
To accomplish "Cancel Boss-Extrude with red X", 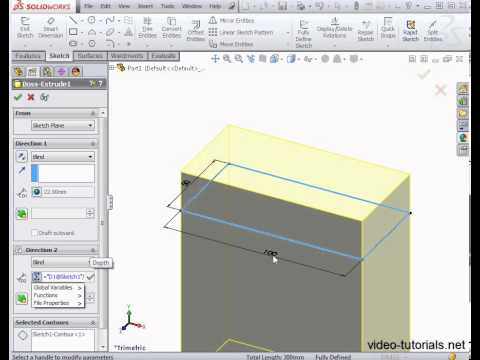I will (31, 97).
